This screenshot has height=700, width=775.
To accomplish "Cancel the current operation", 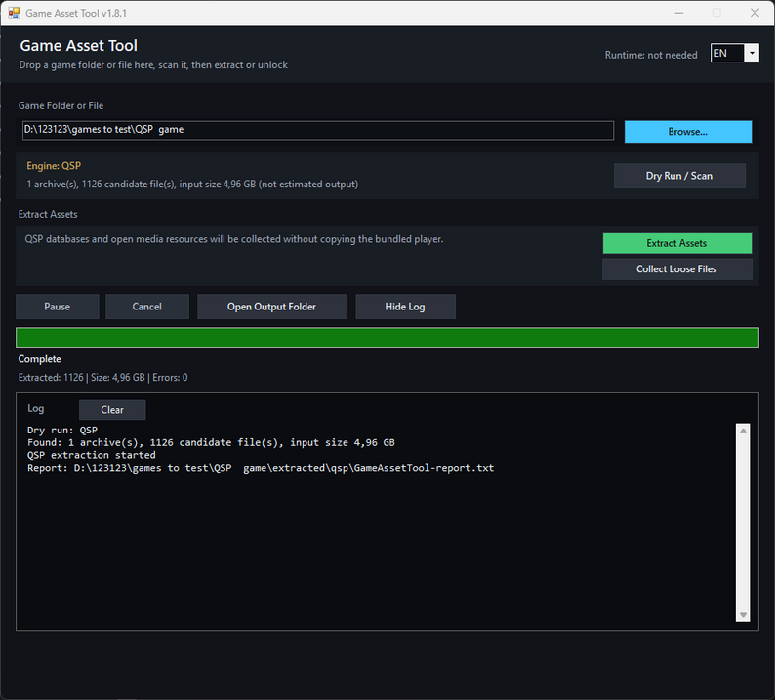I will [x=146, y=307].
